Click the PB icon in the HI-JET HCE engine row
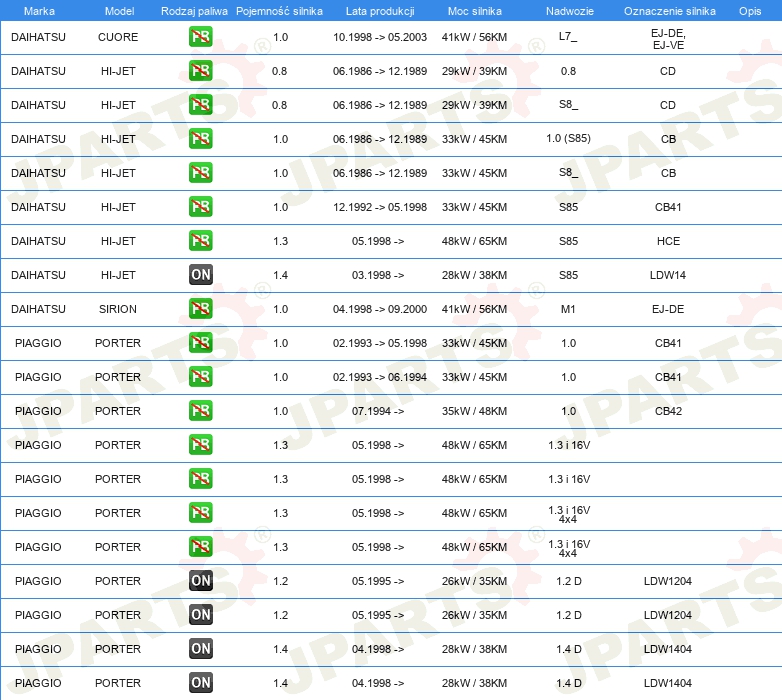Viewport: 782px width, 700px height. (201, 241)
